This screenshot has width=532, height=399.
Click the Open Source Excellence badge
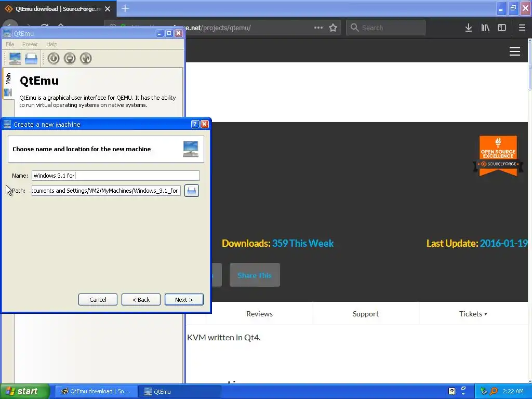coord(498,156)
